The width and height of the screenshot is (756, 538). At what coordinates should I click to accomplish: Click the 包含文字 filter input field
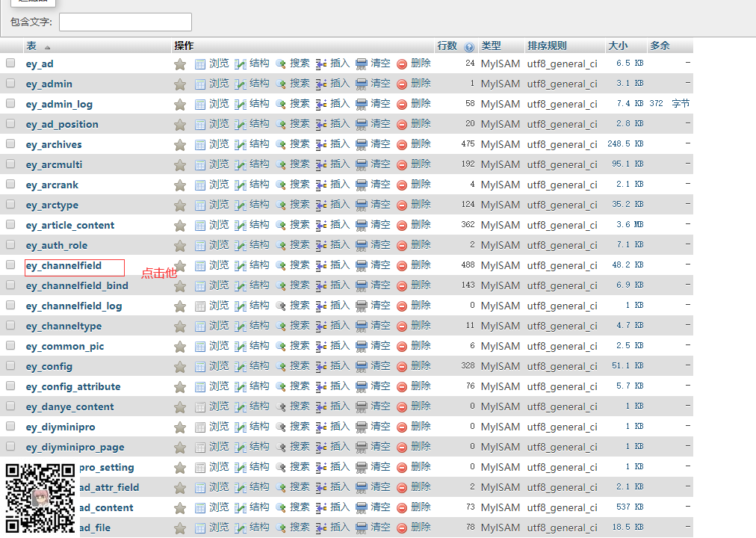click(125, 22)
